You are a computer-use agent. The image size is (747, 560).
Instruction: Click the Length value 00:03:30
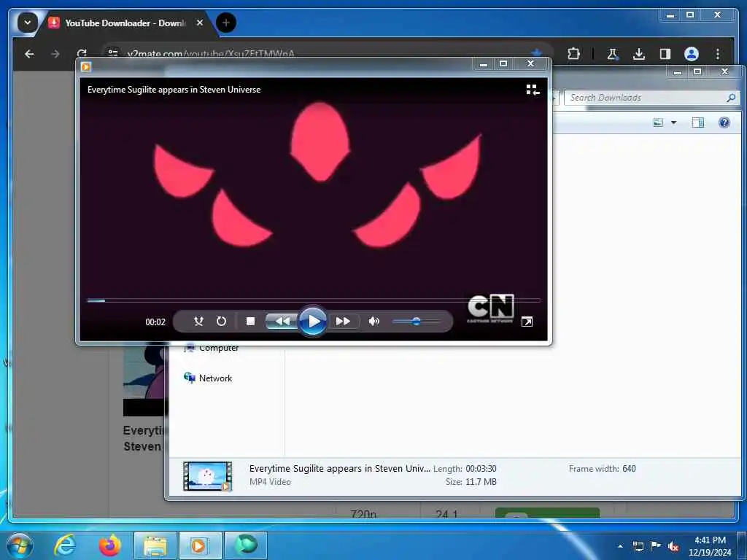coord(481,469)
